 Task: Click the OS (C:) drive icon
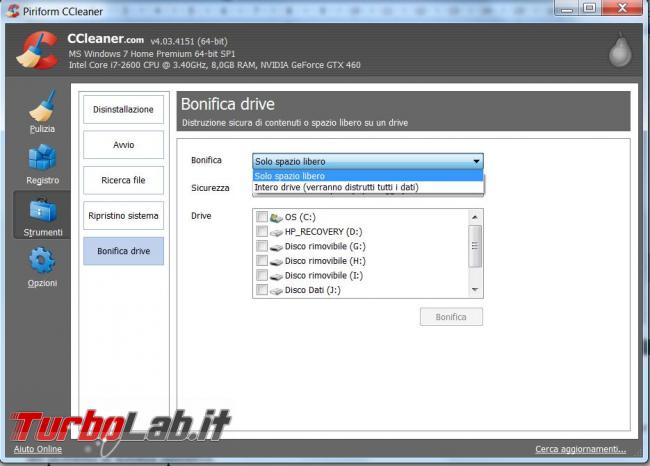(x=276, y=217)
